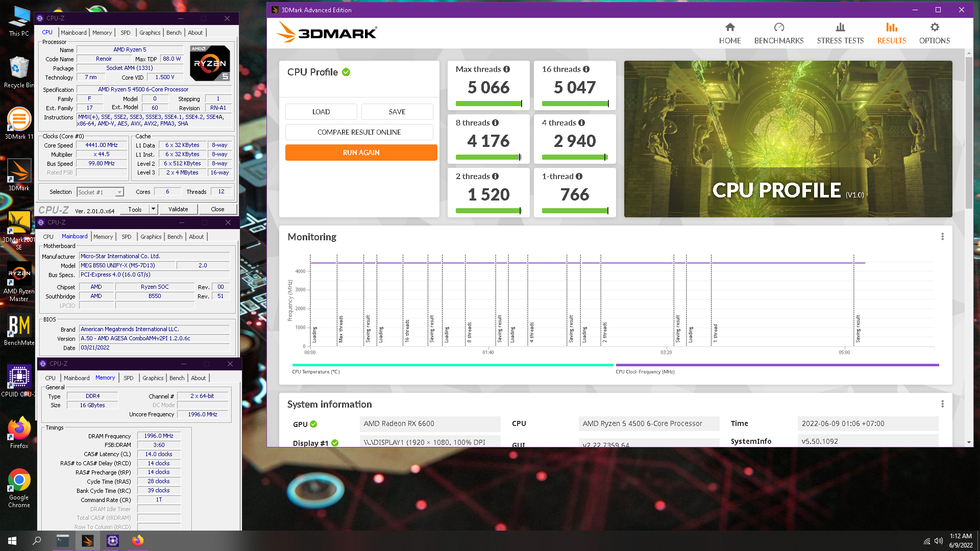Open the 3DMark desktop shortcut

(x=19, y=175)
